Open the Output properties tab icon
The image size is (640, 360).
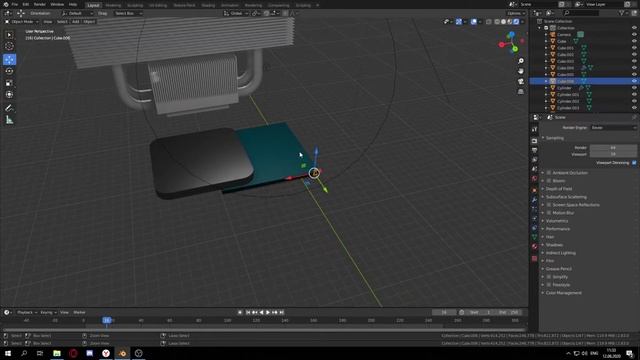534,150
